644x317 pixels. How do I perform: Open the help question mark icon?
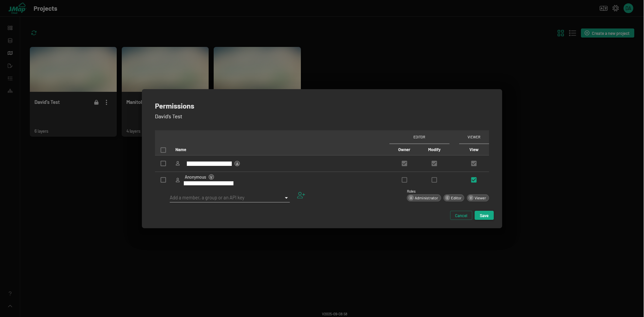[x=10, y=294]
